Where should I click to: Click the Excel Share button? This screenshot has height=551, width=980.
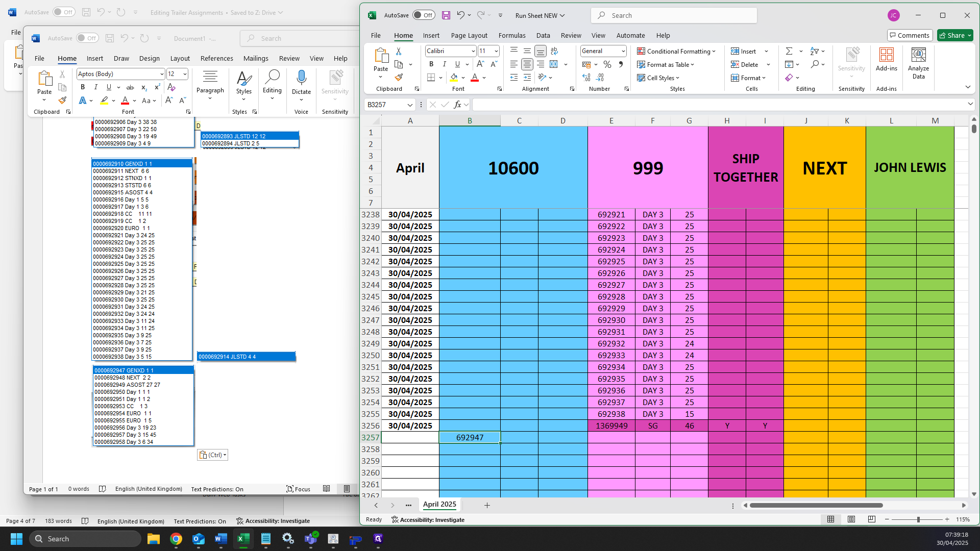point(955,35)
